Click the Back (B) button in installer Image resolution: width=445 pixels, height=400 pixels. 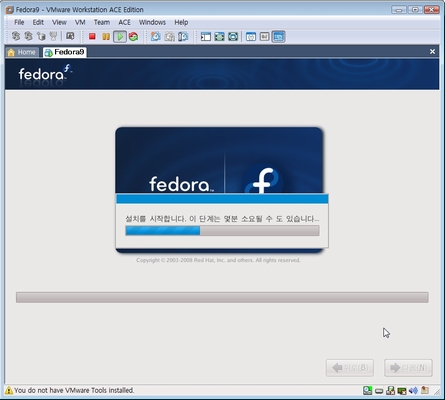(350, 368)
